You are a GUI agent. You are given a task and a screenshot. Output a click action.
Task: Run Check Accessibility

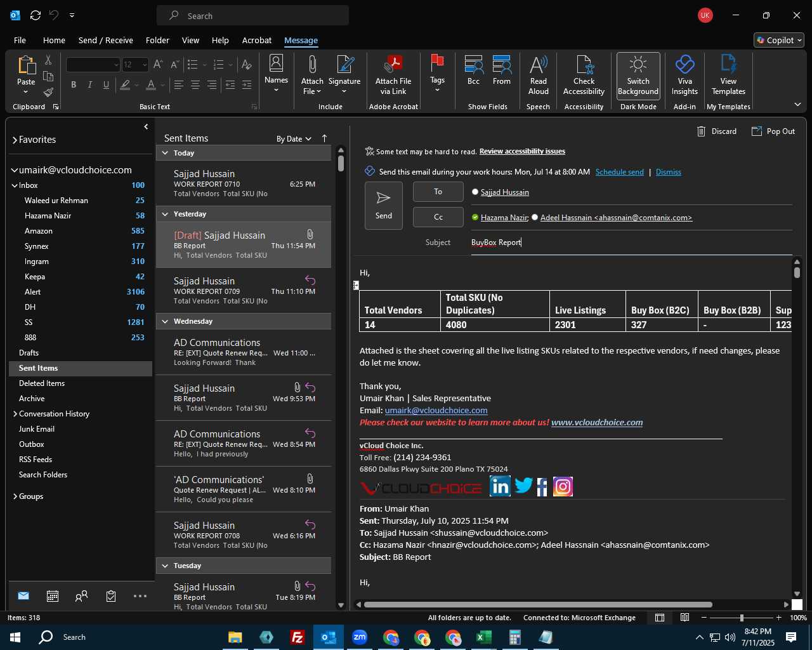tap(584, 76)
